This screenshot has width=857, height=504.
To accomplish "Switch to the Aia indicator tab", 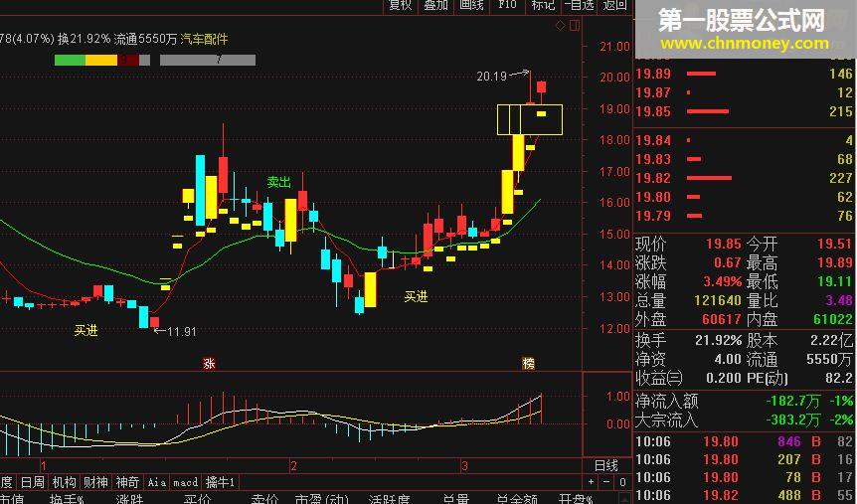I will pyautogui.click(x=157, y=482).
